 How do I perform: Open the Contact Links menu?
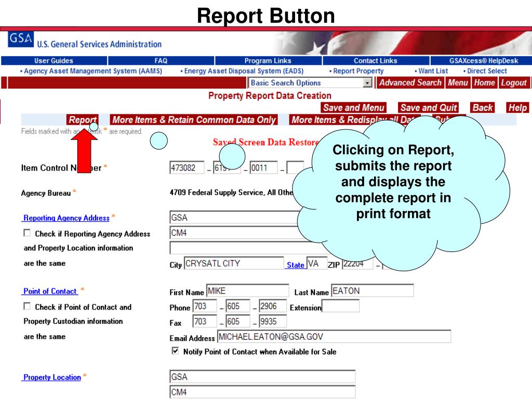[375, 61]
